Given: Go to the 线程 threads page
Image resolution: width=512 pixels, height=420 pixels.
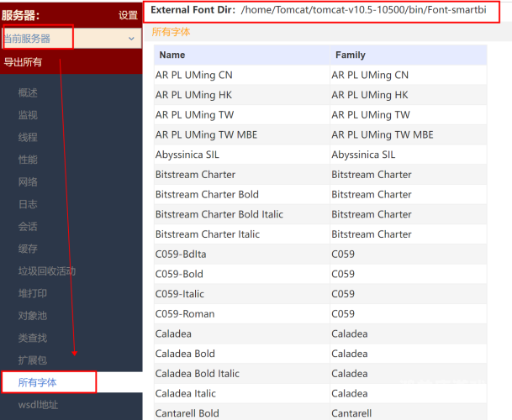Looking at the screenshot, I should pos(28,137).
